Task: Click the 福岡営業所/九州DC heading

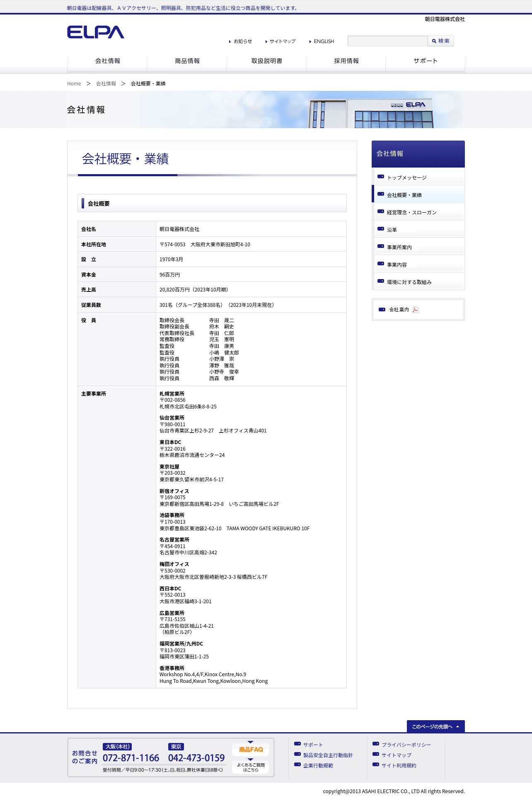Action: pos(181,644)
